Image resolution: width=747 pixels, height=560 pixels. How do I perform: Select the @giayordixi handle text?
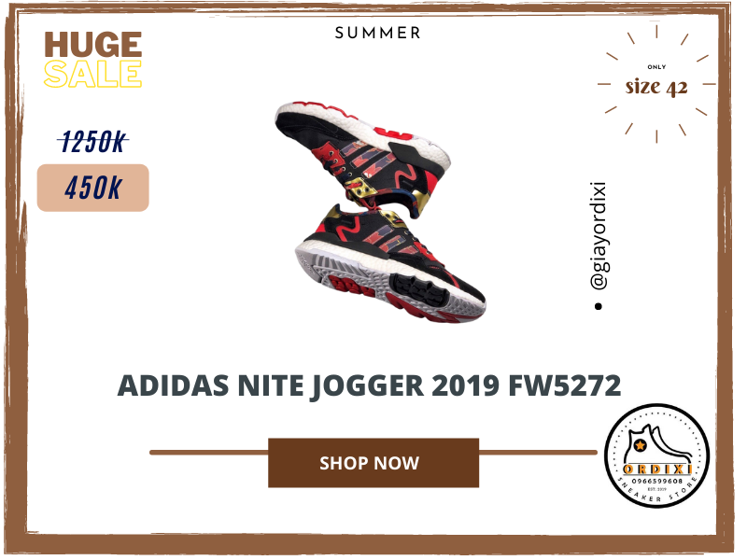point(599,236)
